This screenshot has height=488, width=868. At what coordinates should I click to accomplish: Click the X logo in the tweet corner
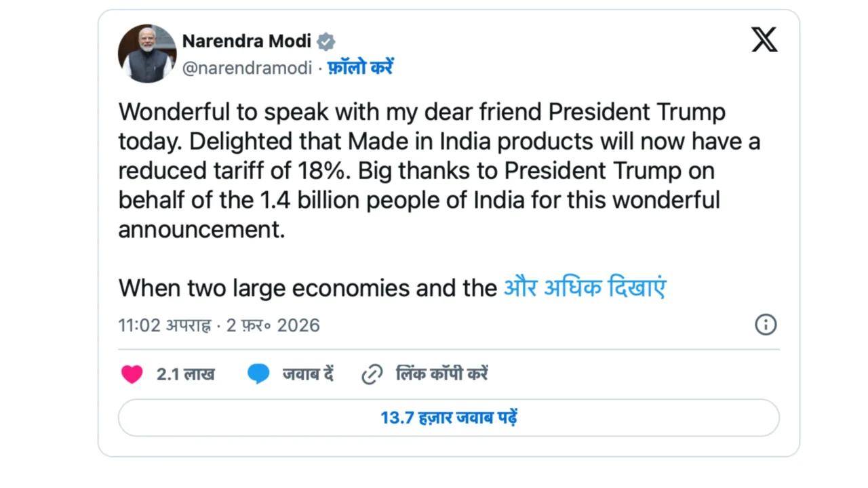click(x=764, y=41)
